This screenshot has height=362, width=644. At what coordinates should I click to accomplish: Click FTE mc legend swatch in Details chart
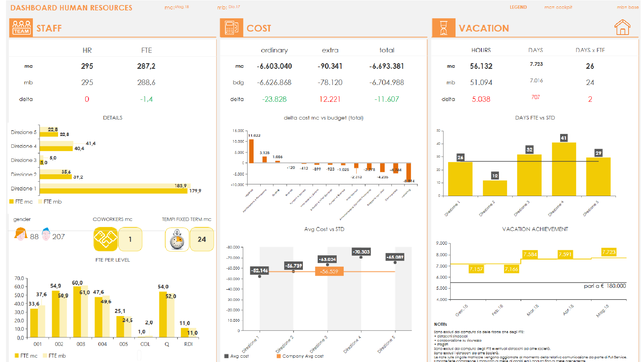pyautogui.click(x=11, y=201)
